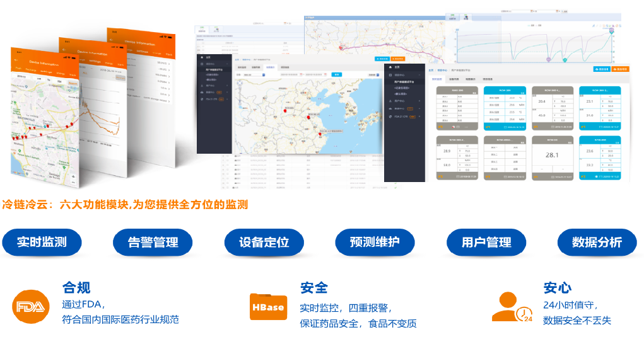Click end date field above the map
The image size is (644, 337).
coord(316,74)
